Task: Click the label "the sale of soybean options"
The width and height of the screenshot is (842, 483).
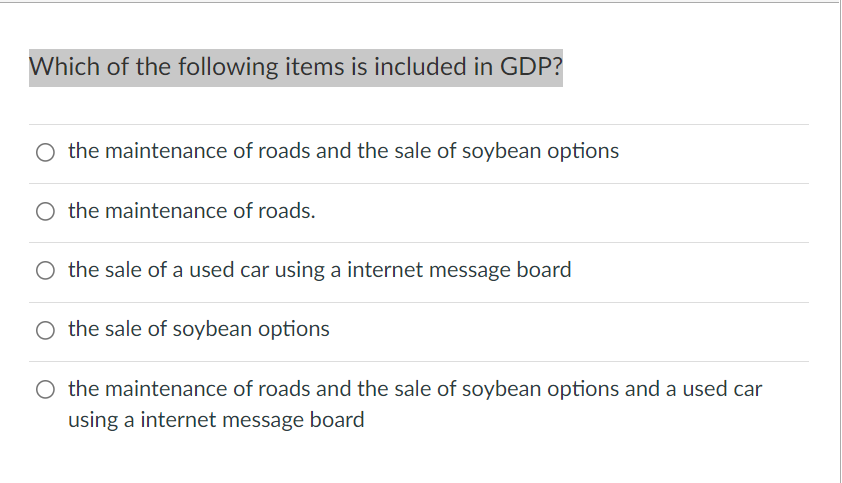Action: coord(199,329)
